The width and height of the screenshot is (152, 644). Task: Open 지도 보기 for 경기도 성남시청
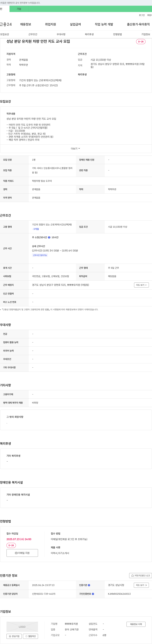142,585
